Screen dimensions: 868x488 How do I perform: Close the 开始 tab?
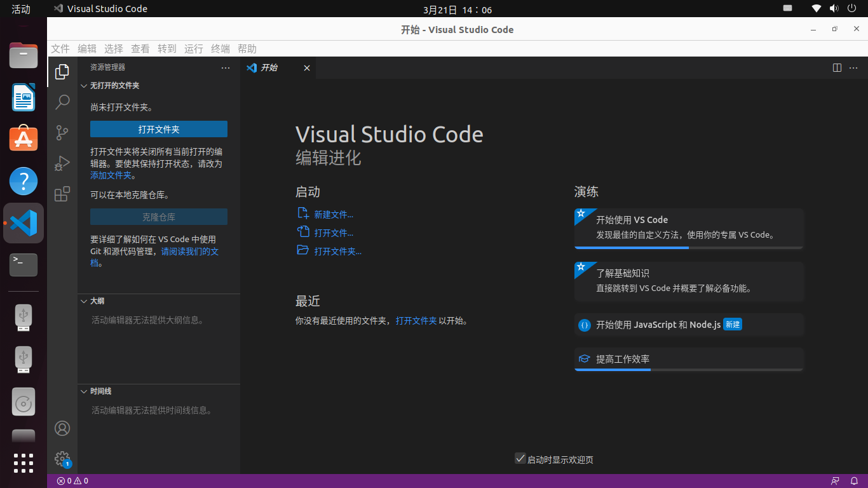point(307,68)
